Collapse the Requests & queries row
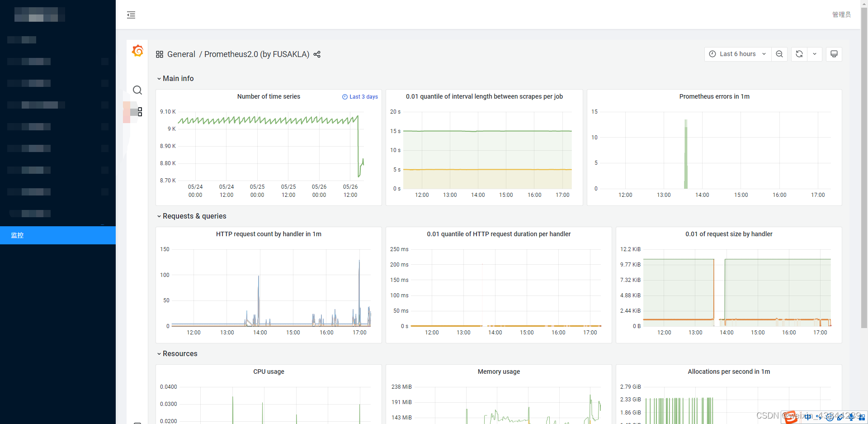This screenshot has width=868, height=424. 192,216
